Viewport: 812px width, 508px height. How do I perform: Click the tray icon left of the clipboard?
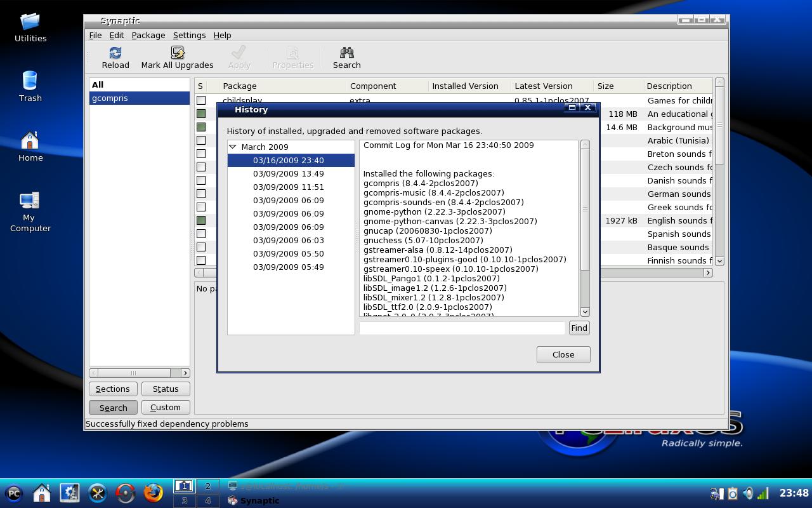coord(717,493)
